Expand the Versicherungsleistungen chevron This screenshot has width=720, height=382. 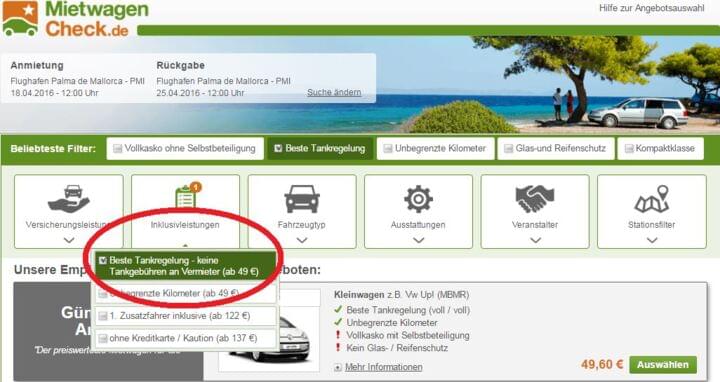click(x=69, y=240)
